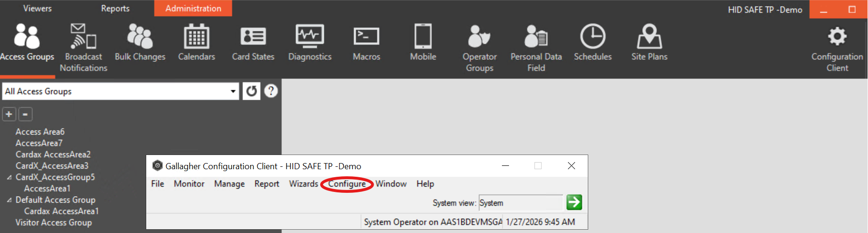Image resolution: width=868 pixels, height=233 pixels.
Task: Click the System Operator status bar text
Action: 433,222
